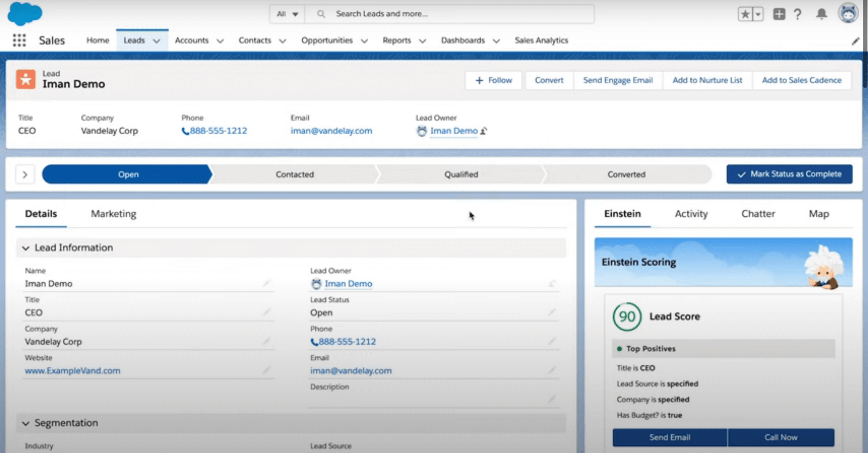Expand the Contacts tab dropdown chevron
868x453 pixels.
pos(282,41)
